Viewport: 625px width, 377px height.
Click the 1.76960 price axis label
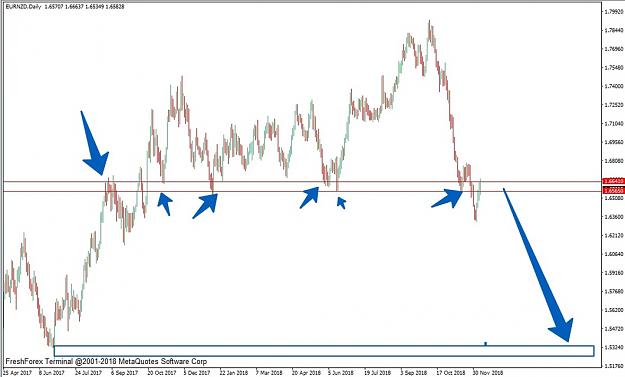[x=613, y=49]
